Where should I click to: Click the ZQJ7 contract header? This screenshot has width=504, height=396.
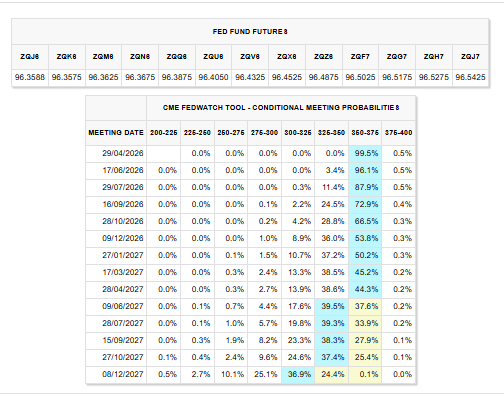tap(470, 57)
